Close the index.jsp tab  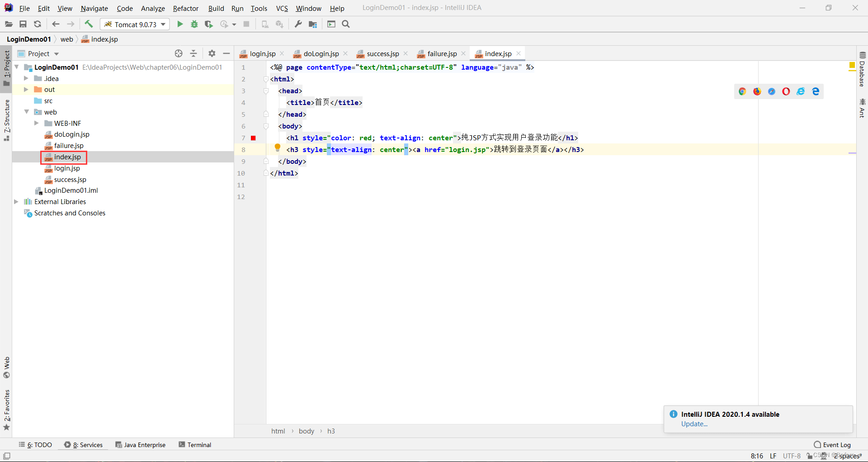pyautogui.click(x=519, y=53)
